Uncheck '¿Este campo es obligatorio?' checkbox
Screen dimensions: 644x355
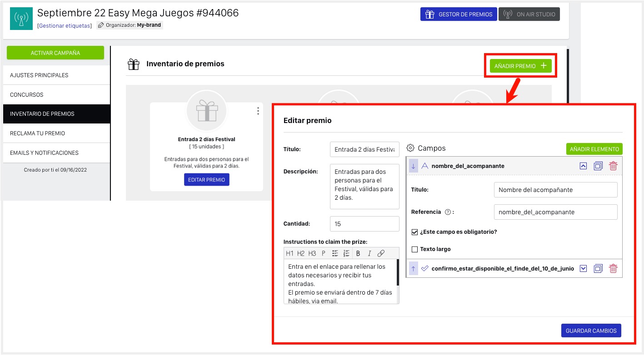414,232
